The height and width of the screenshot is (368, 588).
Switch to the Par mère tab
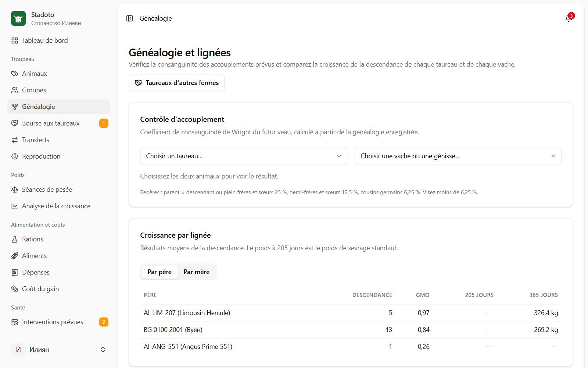197,272
